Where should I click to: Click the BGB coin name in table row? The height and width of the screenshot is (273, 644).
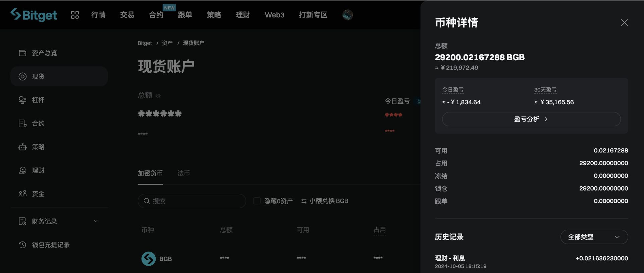pyautogui.click(x=165, y=259)
